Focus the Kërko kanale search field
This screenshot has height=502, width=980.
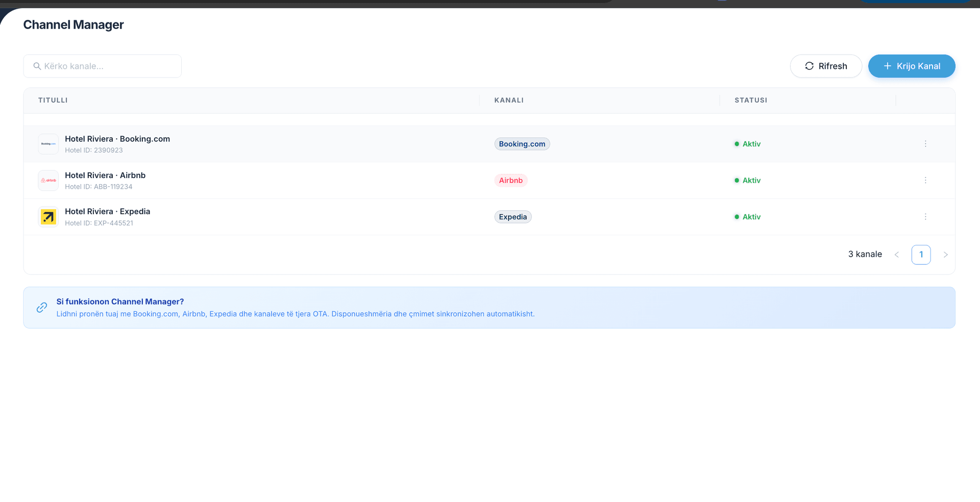[x=103, y=66]
